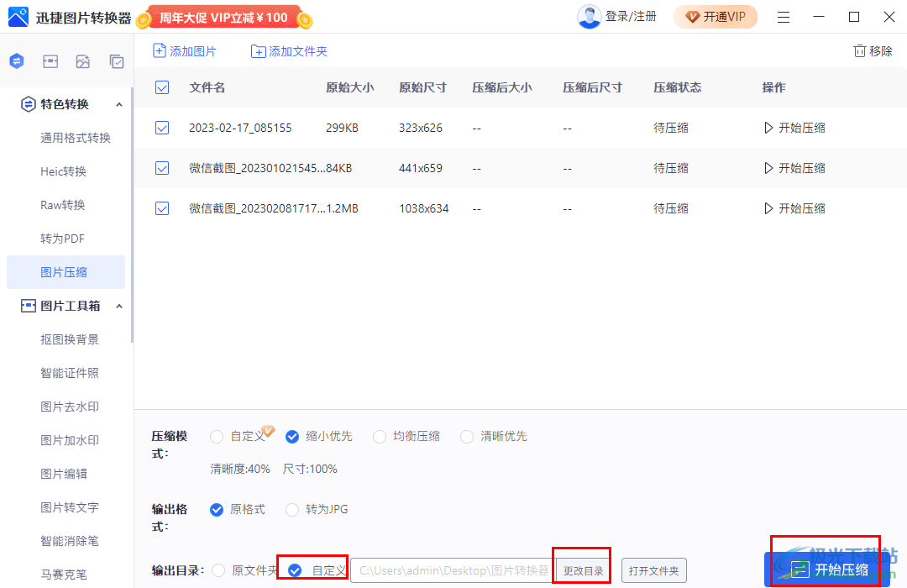Click the user avatar icon
The height and width of the screenshot is (588, 907).
(589, 17)
